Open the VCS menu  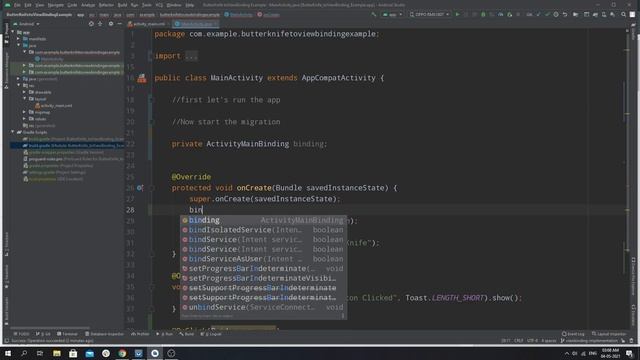click(159, 5)
